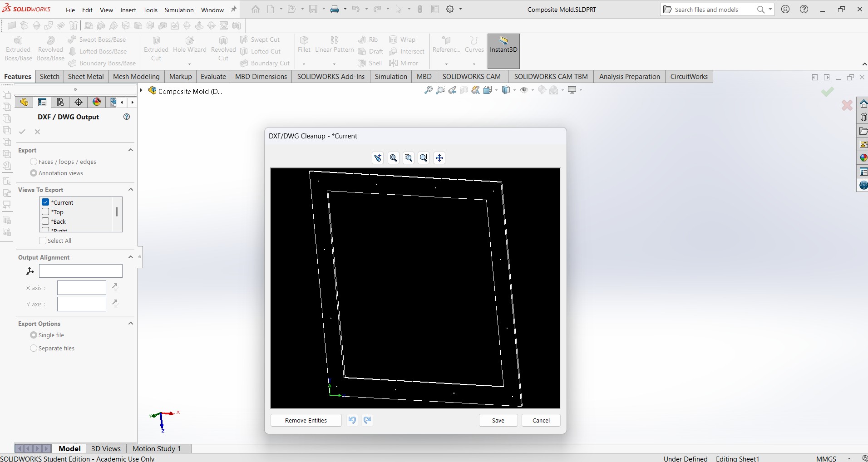
Task: Open the Fillet dropdown arrow
Action: point(304,64)
